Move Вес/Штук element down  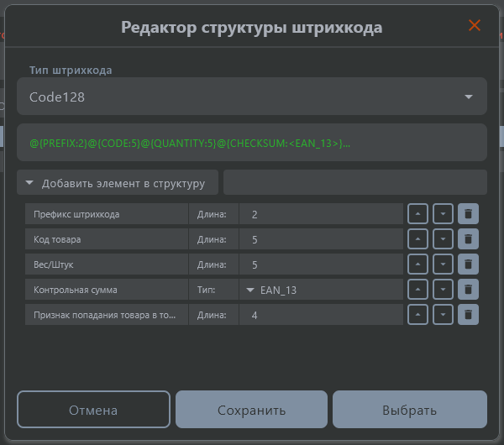pos(444,264)
